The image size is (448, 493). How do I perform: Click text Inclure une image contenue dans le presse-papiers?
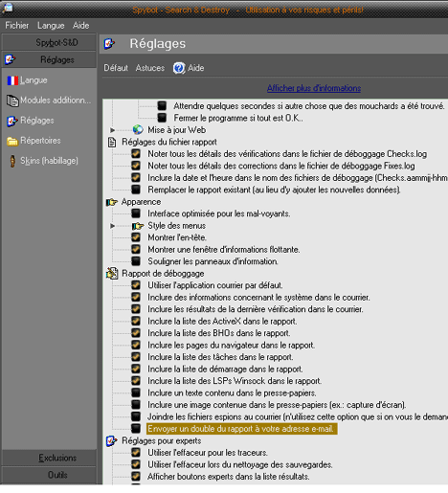pyautogui.click(x=277, y=405)
